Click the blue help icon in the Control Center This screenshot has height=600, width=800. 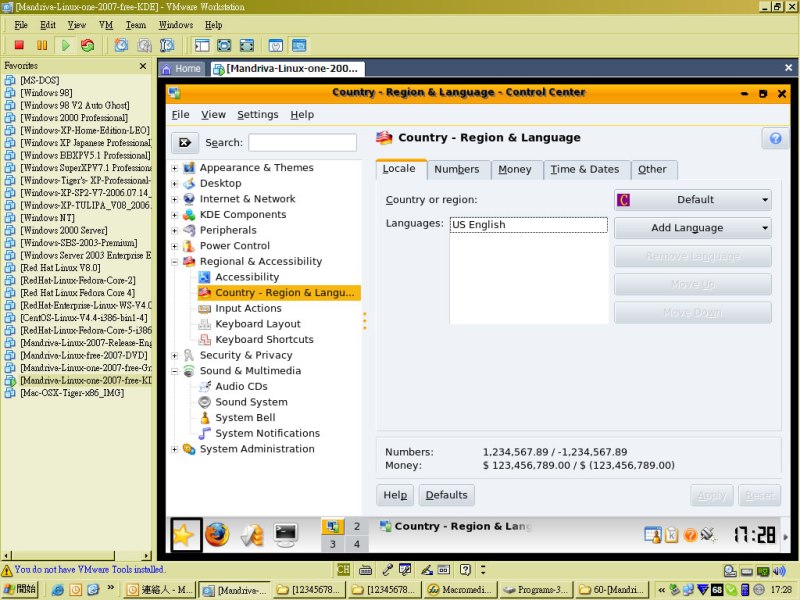[772, 138]
